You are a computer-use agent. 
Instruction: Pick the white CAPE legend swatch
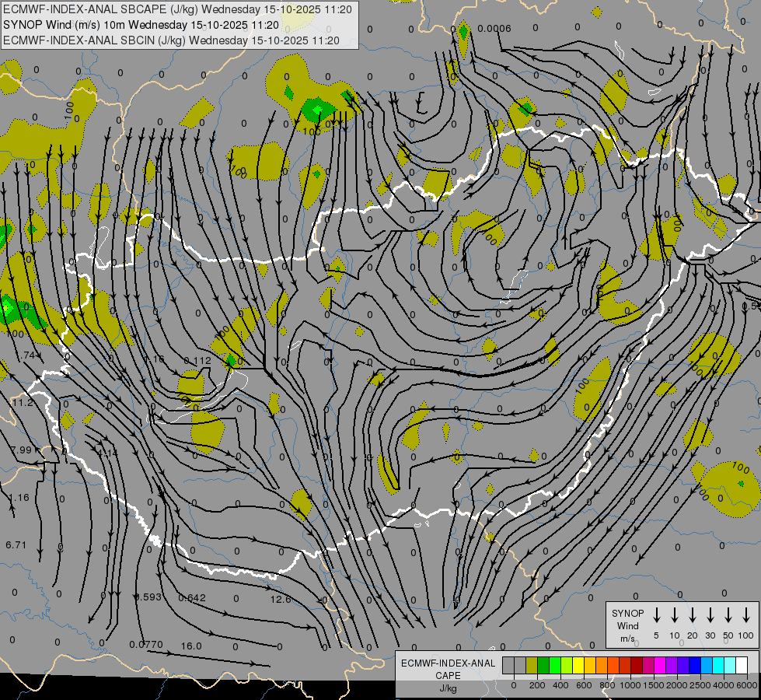[x=742, y=666]
